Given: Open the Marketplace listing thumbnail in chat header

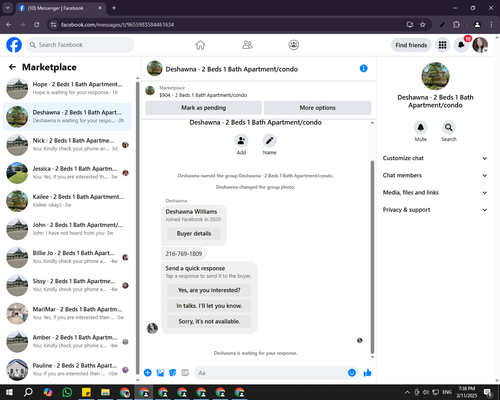Looking at the screenshot, I should tap(150, 90).
